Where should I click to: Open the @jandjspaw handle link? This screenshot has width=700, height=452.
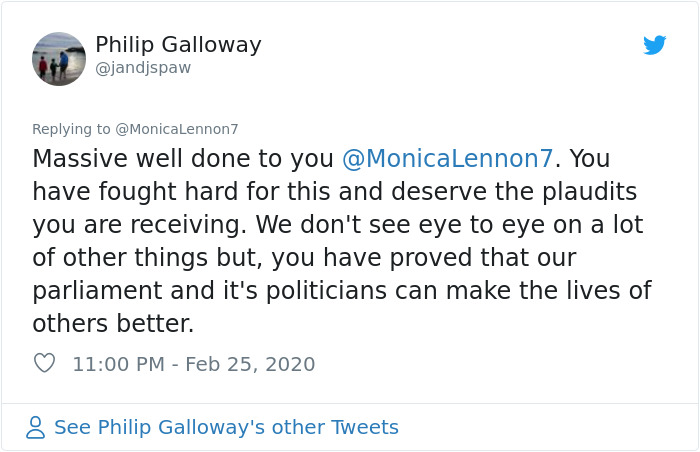click(142, 68)
